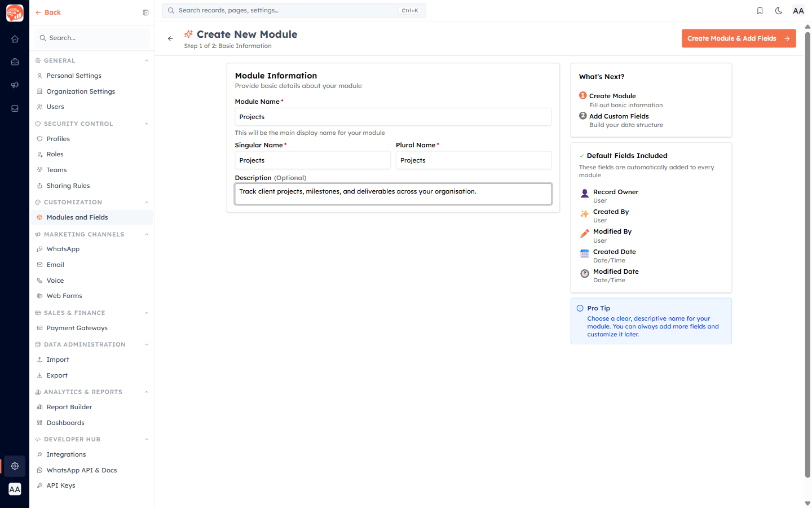Click Create Module & Add Fields button

[x=739, y=38]
